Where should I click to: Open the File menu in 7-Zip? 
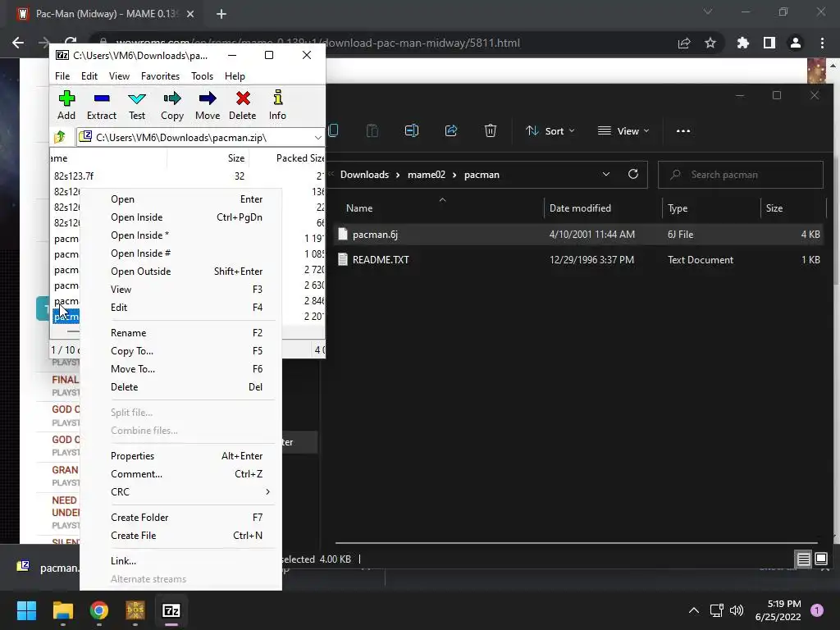click(x=62, y=76)
